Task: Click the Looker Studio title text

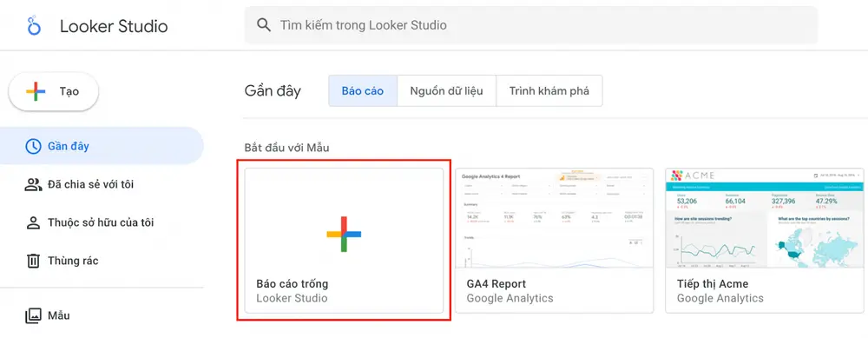Action: pos(114,26)
